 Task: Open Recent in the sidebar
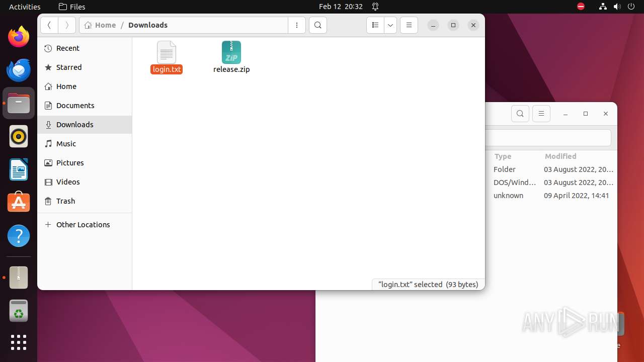pos(85,48)
